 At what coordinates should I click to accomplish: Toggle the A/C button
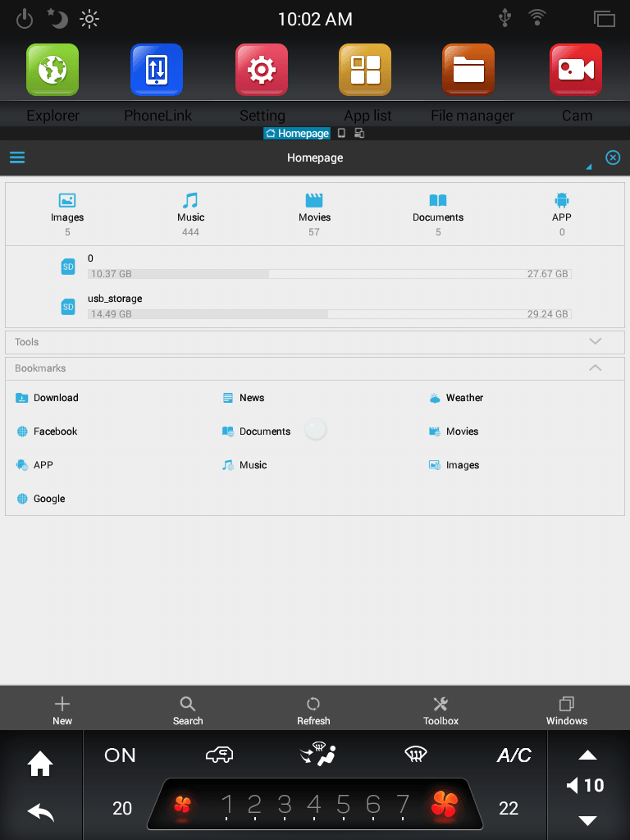pos(514,756)
